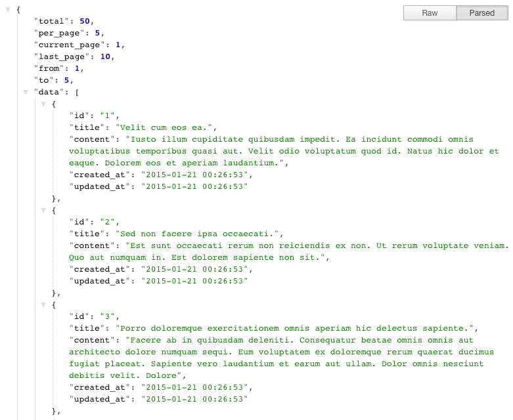Click the "per_page" key
The image size is (513, 420).
[59, 33]
